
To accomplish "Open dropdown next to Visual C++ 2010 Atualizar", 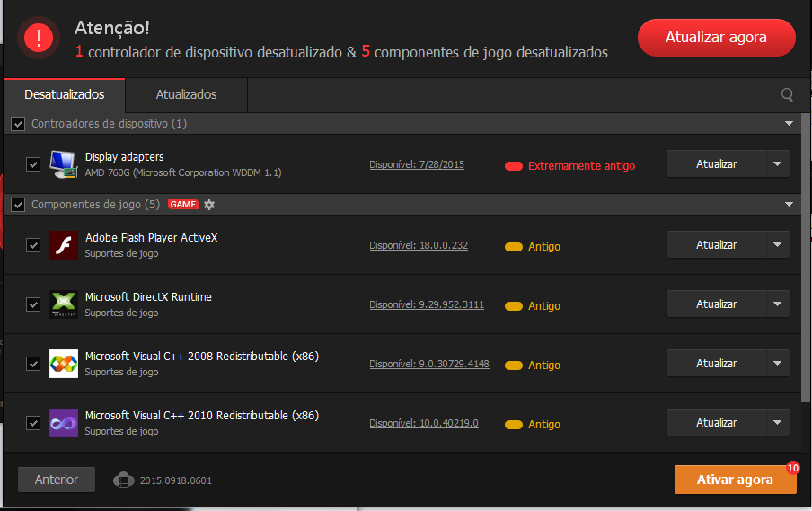I will coord(778,422).
